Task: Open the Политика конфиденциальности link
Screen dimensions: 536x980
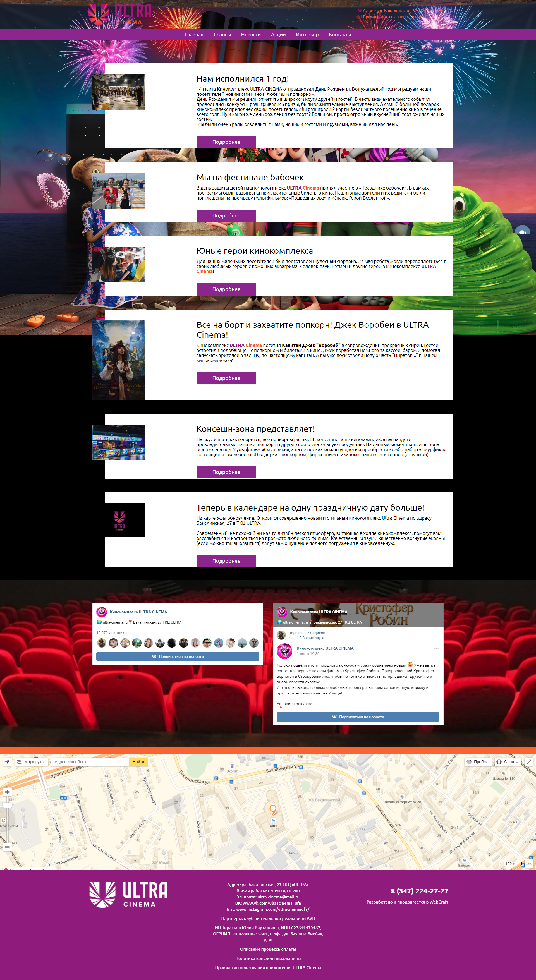Action: pos(268,958)
